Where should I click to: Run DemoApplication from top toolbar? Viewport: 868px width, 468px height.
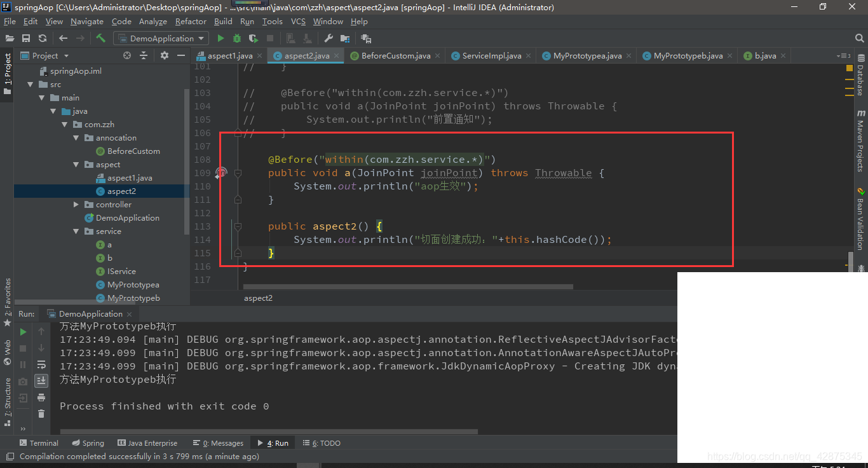pos(220,38)
